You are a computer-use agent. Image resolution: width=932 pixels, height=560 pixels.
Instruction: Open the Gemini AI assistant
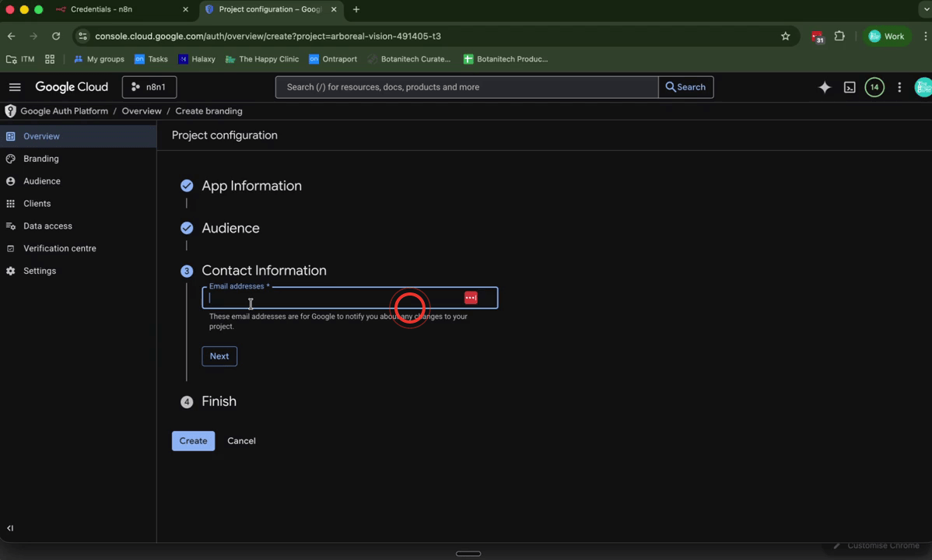coord(825,87)
